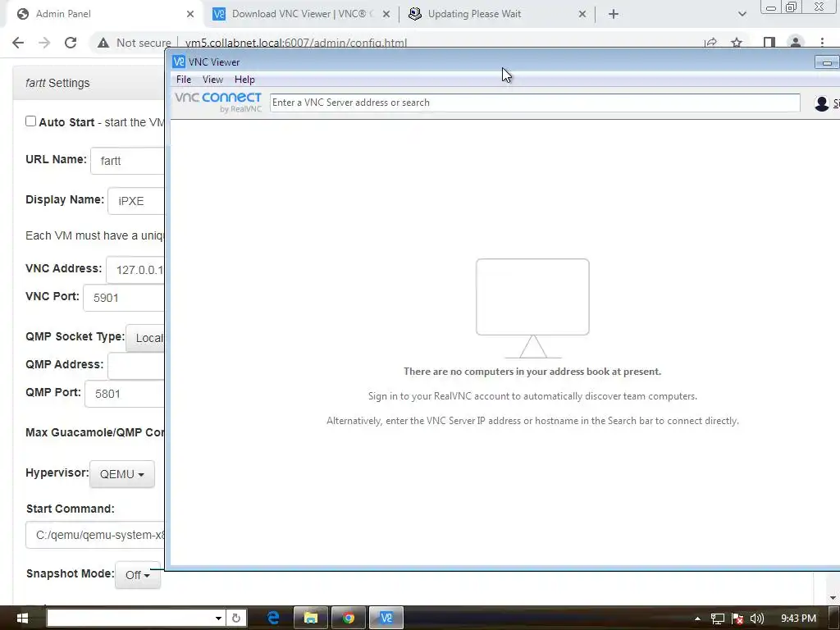Click the VNC Server address search field
The image size is (840, 630).
[x=535, y=103]
